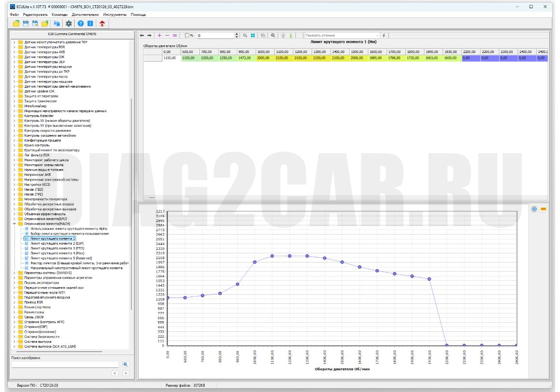Click the open file folder icon

16,24
